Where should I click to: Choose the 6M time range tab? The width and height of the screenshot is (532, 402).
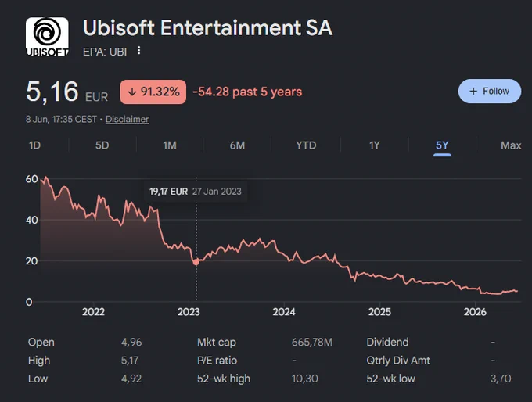[237, 145]
